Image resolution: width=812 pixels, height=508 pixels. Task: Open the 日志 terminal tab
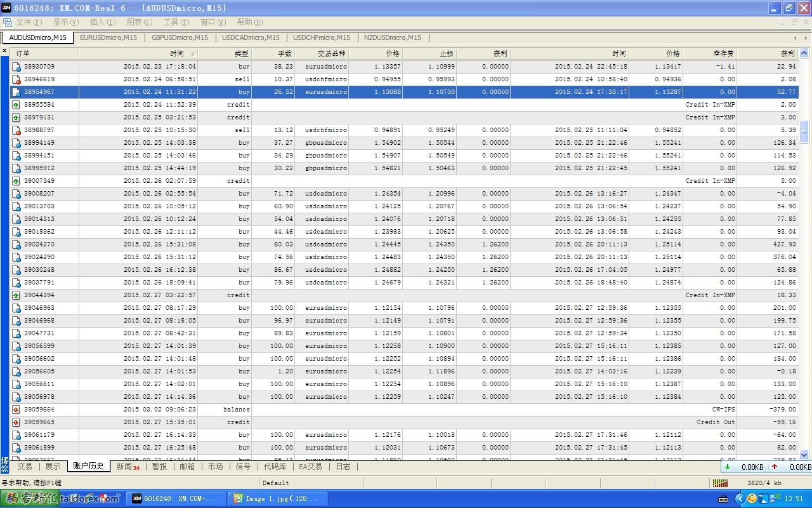pyautogui.click(x=343, y=466)
